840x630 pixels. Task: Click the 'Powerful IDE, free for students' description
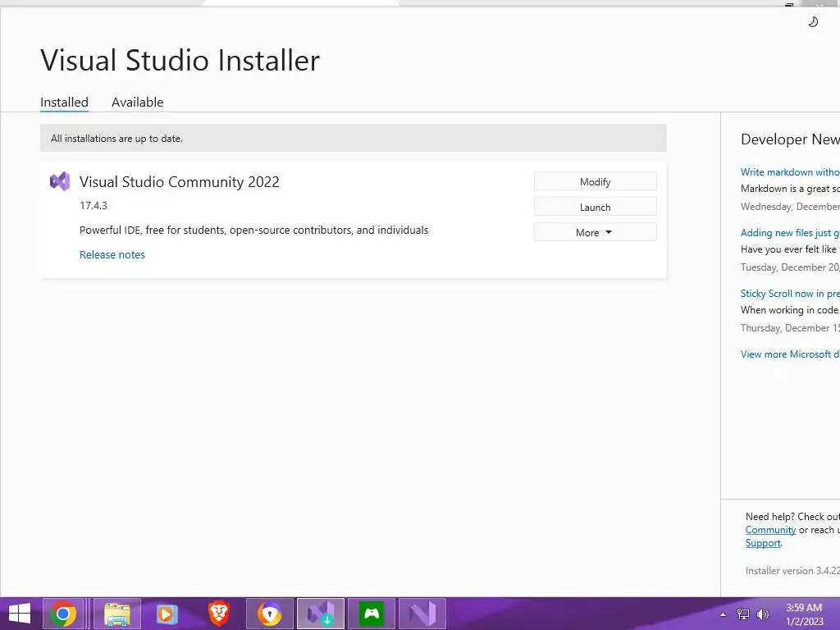point(254,230)
